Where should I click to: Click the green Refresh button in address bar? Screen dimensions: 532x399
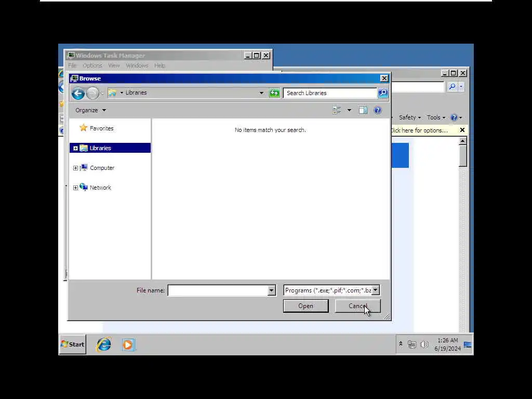click(x=274, y=93)
